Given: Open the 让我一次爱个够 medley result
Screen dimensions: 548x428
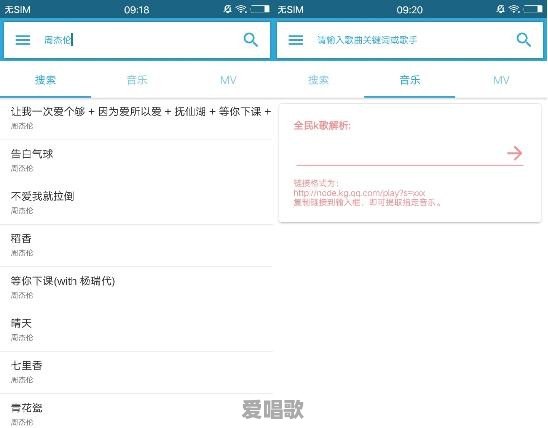Looking at the screenshot, I should click(x=136, y=118).
